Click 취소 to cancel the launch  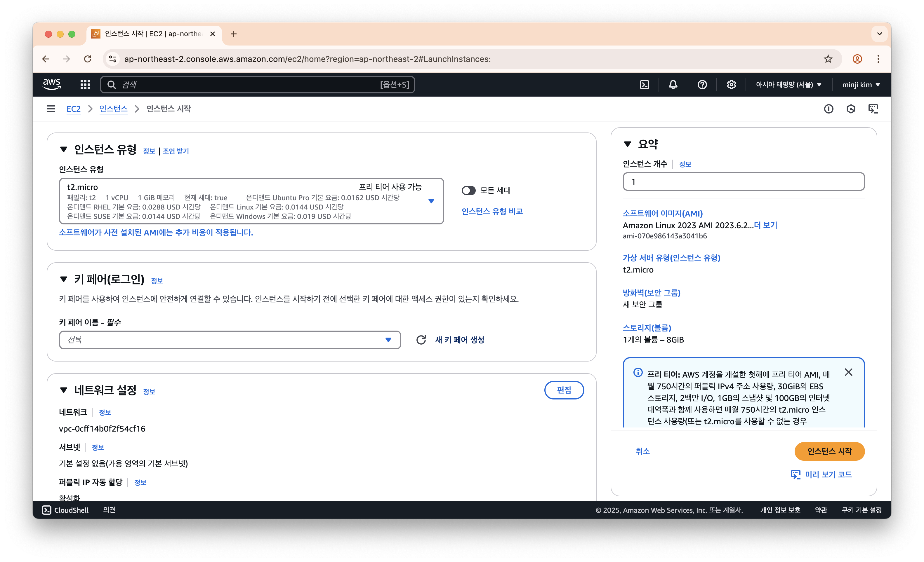pyautogui.click(x=642, y=451)
